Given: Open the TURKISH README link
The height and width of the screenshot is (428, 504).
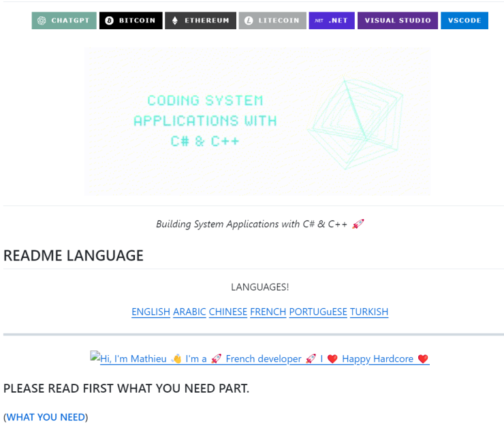Looking at the screenshot, I should [x=369, y=312].
